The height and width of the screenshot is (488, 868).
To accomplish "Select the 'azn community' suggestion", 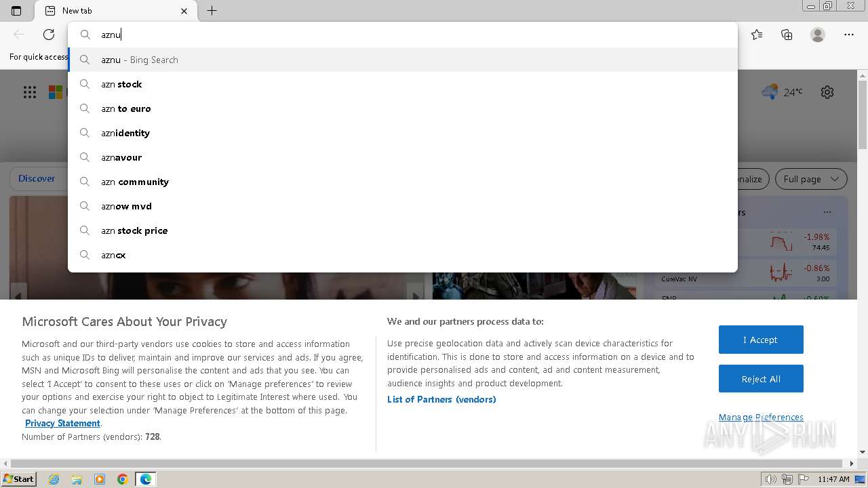I will click(x=403, y=182).
